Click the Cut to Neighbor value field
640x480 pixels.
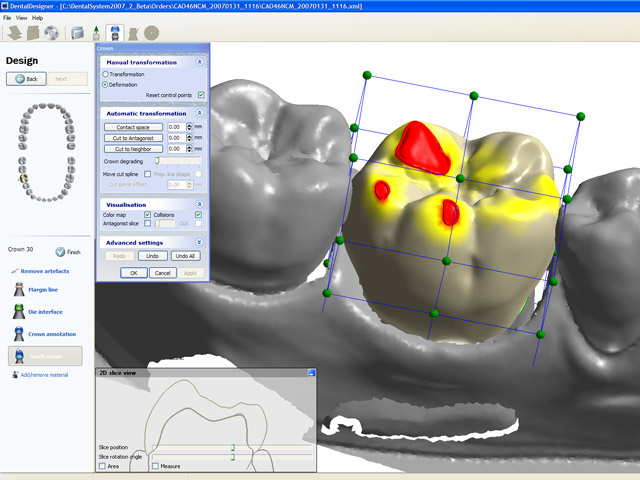coord(177,149)
